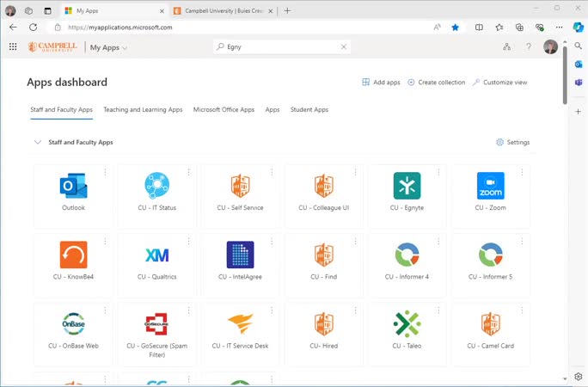The height and width of the screenshot is (387, 588).
Task: Launch the CU - Zoom app
Action: [490, 186]
